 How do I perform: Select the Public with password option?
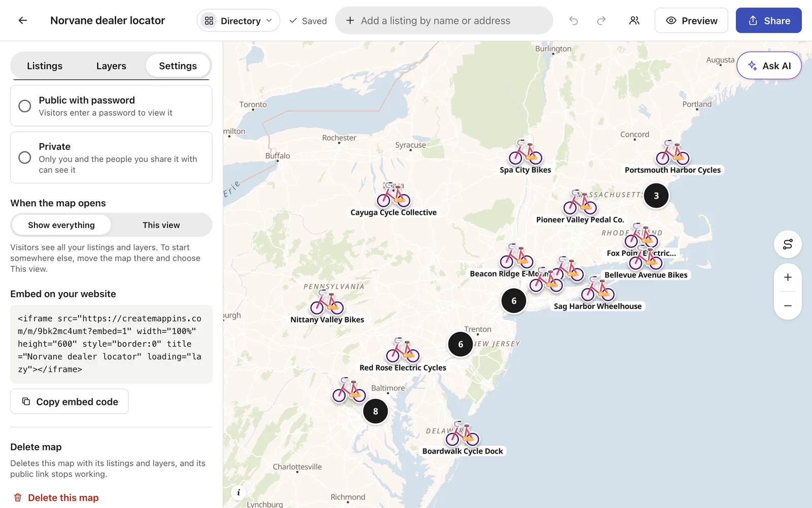[111, 106]
